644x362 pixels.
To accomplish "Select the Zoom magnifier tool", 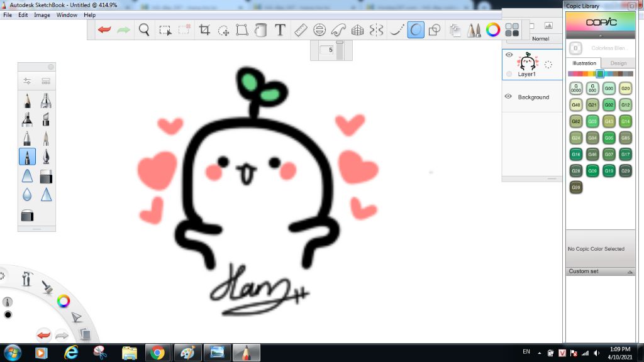I will (144, 30).
